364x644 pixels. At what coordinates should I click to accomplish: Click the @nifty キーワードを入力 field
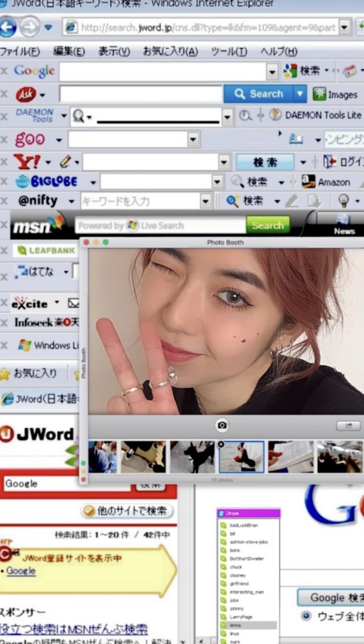[140, 201]
